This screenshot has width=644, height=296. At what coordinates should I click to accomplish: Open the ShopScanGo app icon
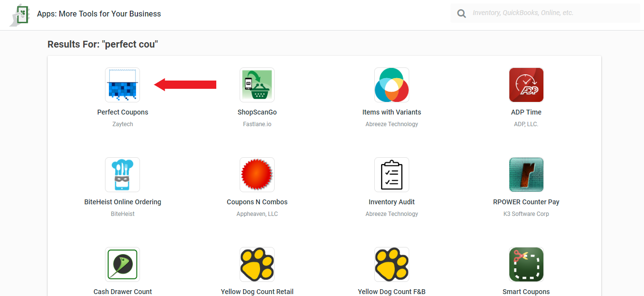(257, 85)
